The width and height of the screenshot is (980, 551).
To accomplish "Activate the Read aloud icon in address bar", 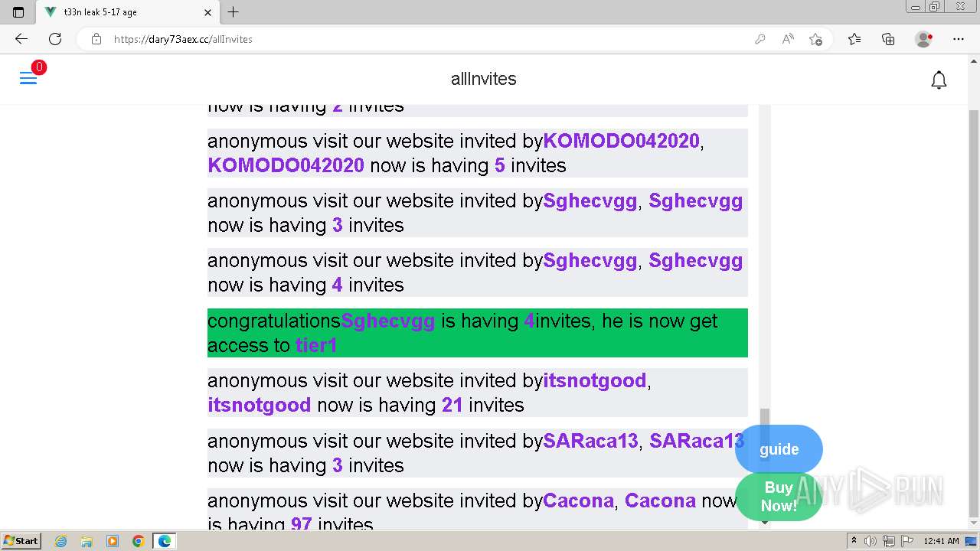I will [x=788, y=39].
